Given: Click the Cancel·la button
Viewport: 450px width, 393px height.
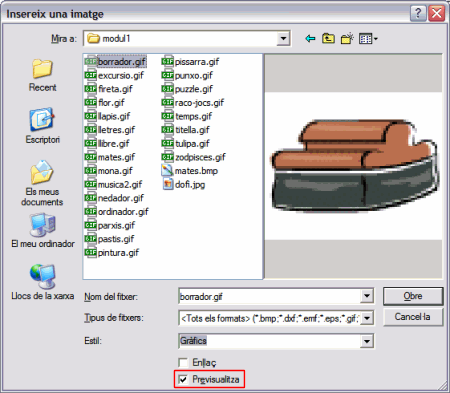Looking at the screenshot, I should point(413,317).
